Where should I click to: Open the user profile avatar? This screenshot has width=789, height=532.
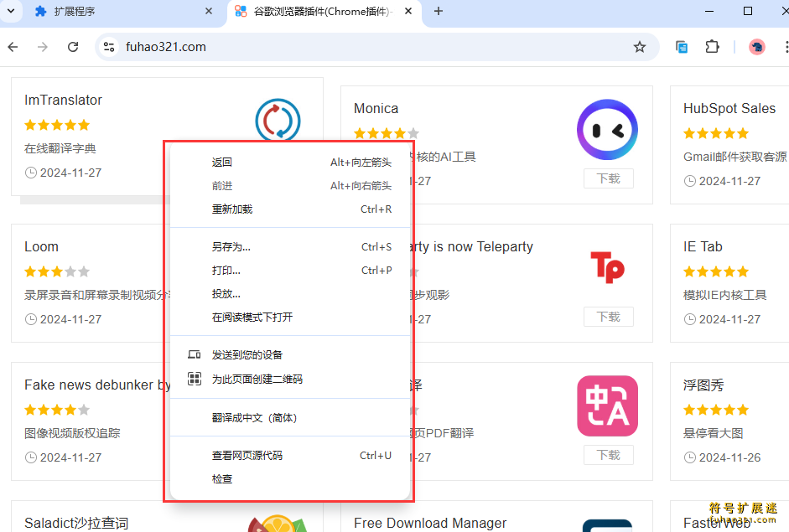point(757,47)
